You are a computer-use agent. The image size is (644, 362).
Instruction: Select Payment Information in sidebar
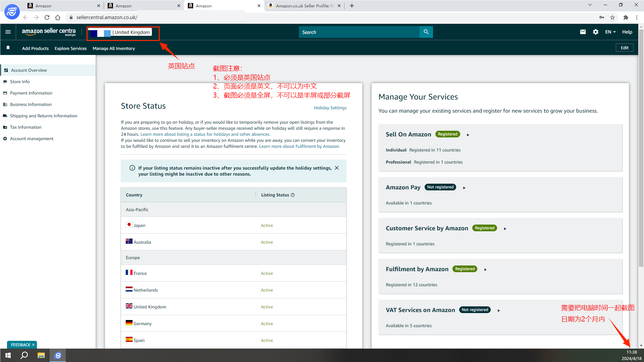tap(31, 93)
